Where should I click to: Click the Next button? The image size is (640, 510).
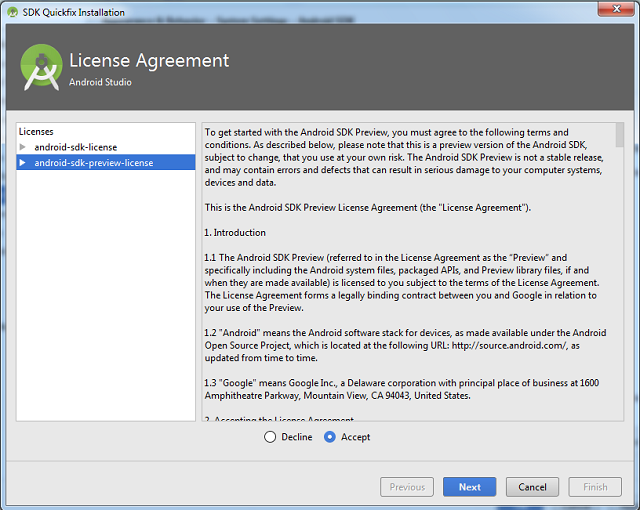click(469, 487)
